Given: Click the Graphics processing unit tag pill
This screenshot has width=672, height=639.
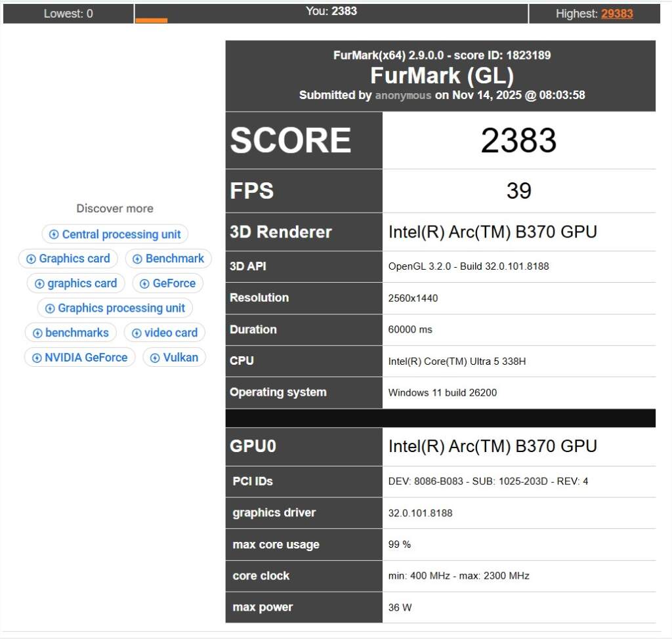Looking at the screenshot, I should point(114,308).
